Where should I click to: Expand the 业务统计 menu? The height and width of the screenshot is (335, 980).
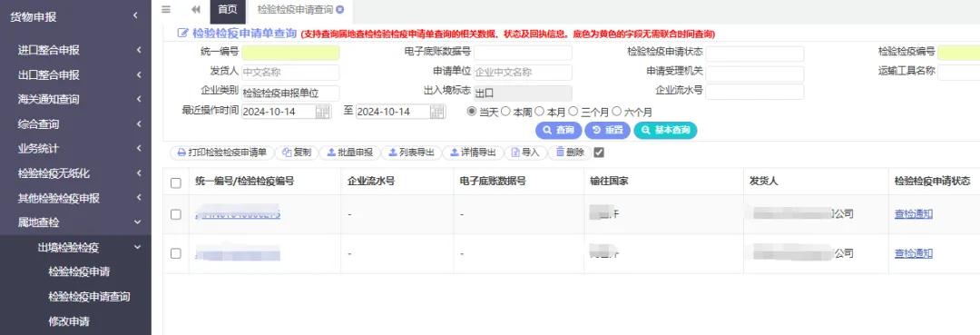pyautogui.click(x=75, y=148)
